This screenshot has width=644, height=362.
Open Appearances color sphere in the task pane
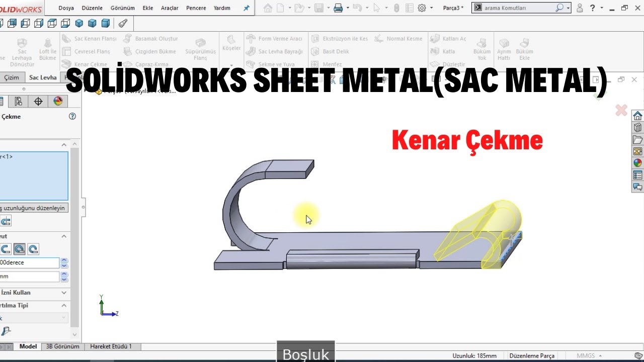coord(637,163)
